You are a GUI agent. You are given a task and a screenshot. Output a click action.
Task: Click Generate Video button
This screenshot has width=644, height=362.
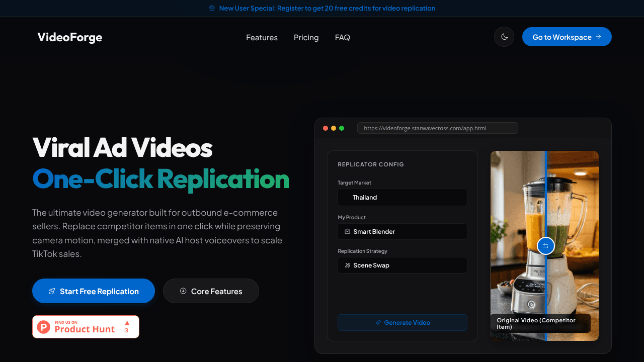[403, 322]
